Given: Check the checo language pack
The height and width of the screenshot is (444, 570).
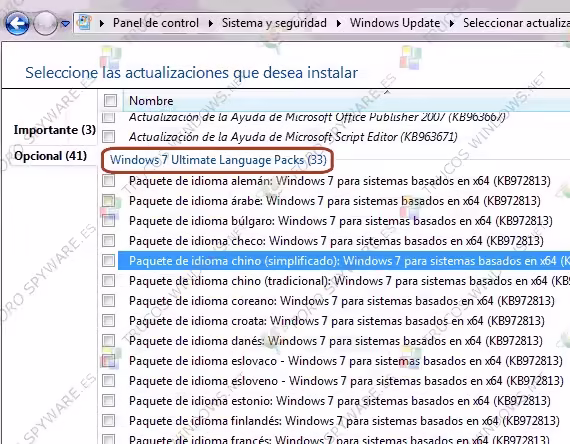Looking at the screenshot, I should [x=108, y=241].
